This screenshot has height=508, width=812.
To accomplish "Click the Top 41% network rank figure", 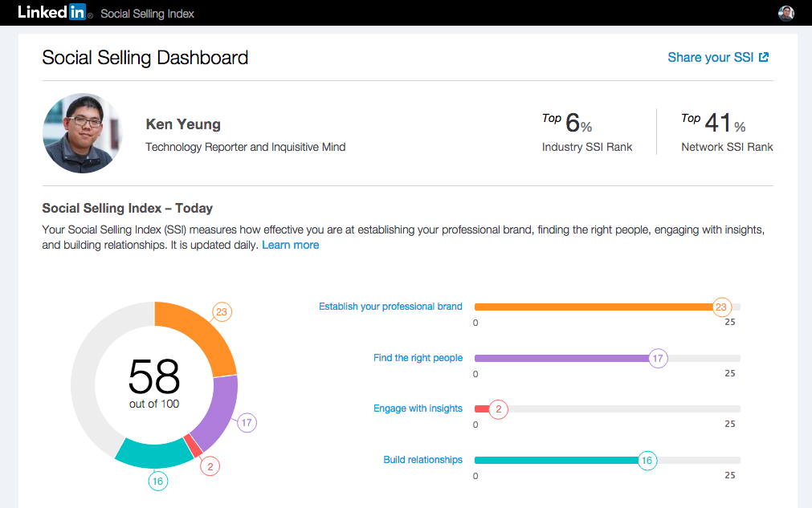I will pos(713,123).
